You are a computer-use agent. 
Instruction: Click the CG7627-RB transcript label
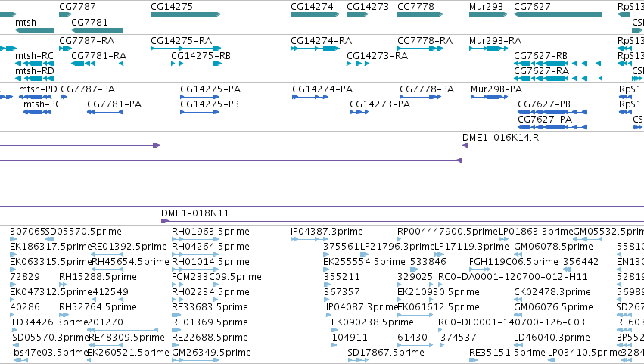[x=540, y=56]
